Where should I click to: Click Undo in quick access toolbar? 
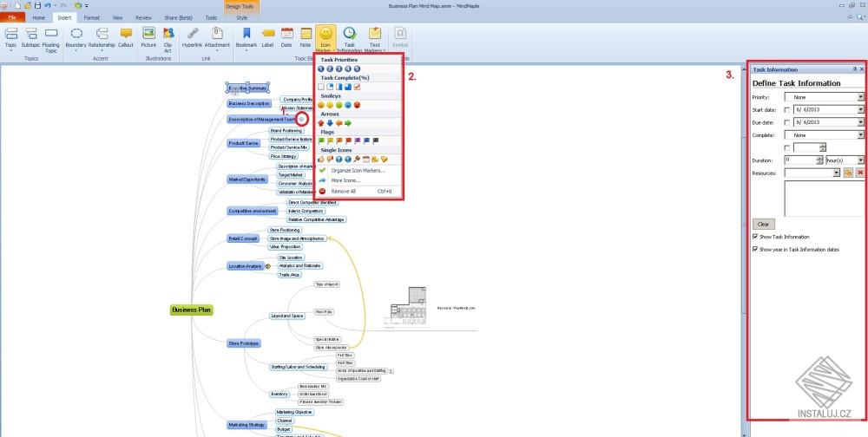click(x=47, y=5)
